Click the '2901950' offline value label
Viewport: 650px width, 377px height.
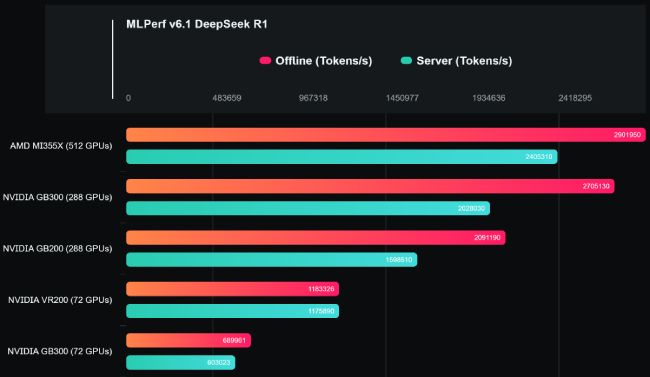coord(627,135)
